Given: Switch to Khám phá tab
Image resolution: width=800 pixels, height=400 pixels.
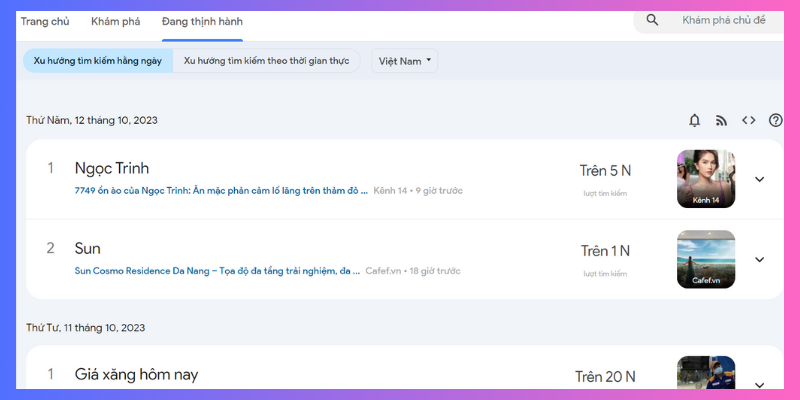Looking at the screenshot, I should point(115,21).
